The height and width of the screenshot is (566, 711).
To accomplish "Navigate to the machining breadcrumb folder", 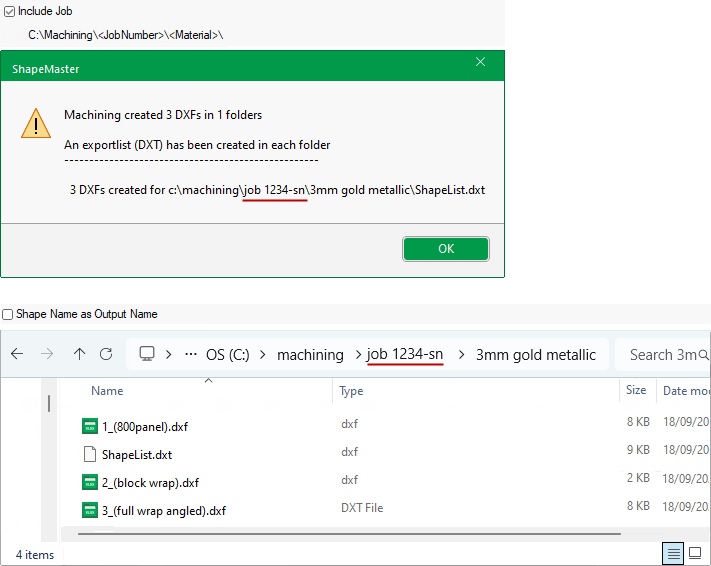I will pyautogui.click(x=310, y=354).
